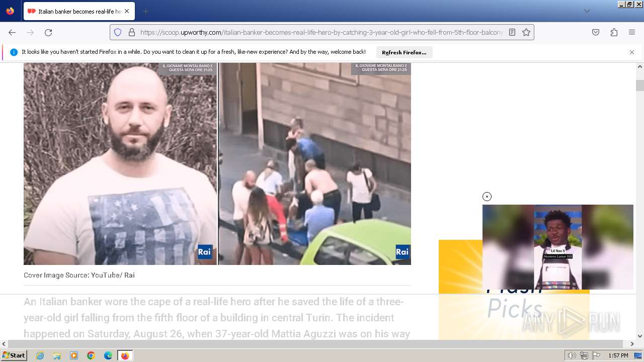The image size is (644, 362).
Task: Click the Cover Image Source caption text
Action: (79, 275)
